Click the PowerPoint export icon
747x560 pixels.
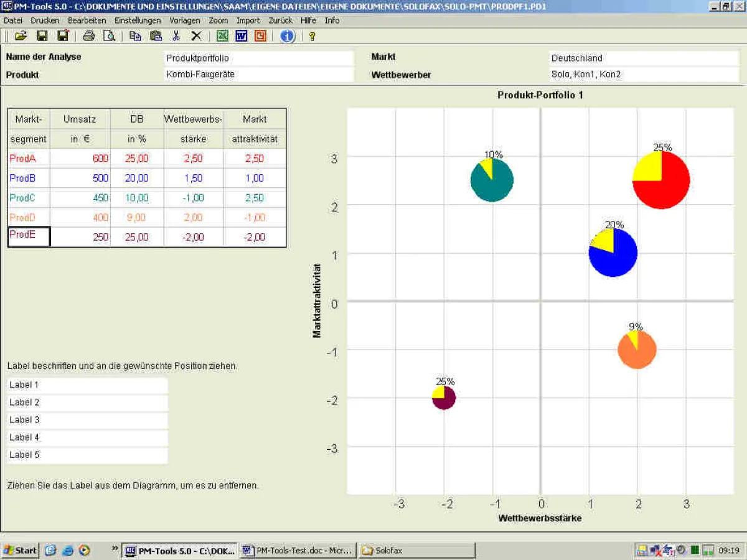pos(260,36)
